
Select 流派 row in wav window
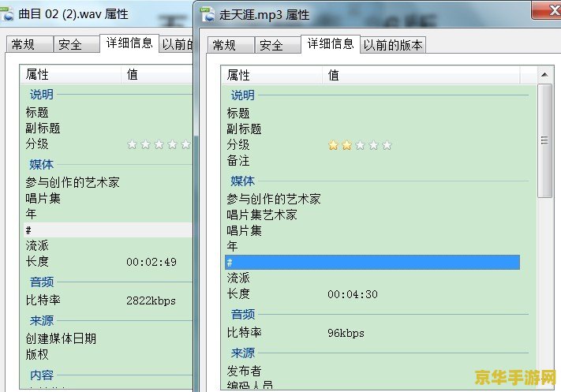(x=108, y=246)
